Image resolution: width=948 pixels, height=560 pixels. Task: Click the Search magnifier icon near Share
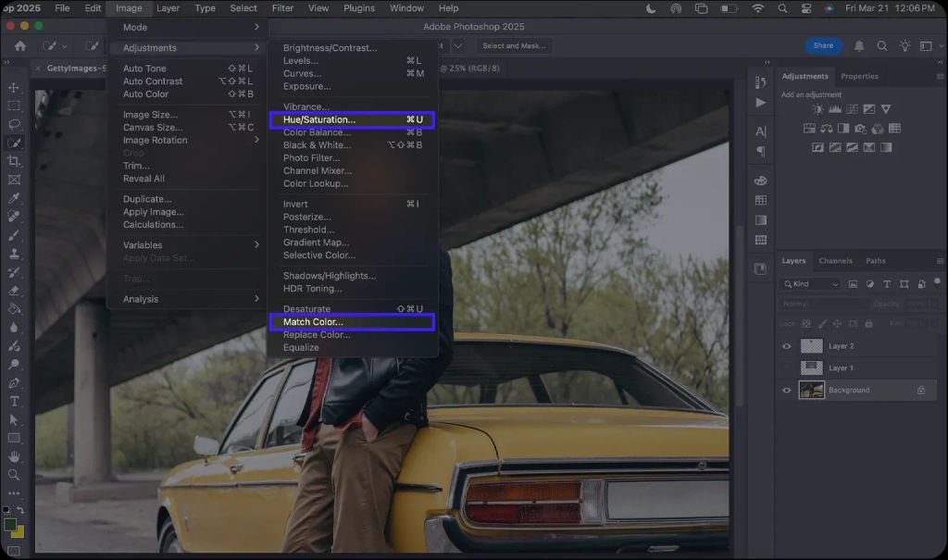click(881, 45)
